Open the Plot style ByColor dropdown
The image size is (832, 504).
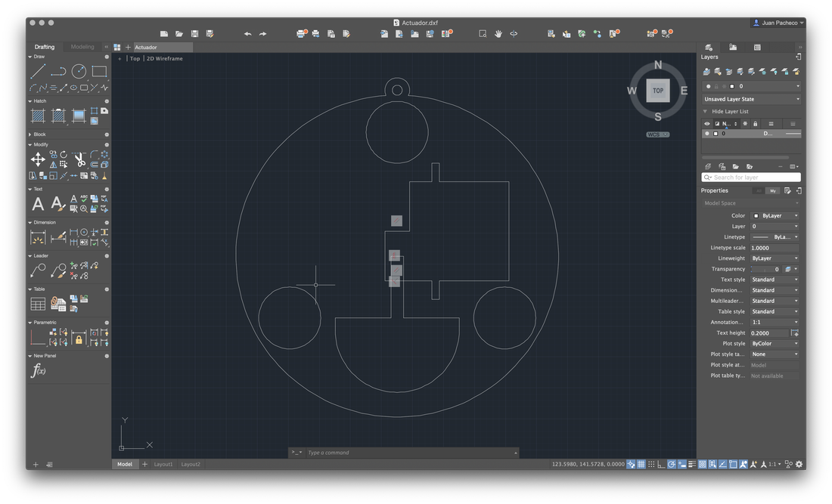tap(775, 343)
